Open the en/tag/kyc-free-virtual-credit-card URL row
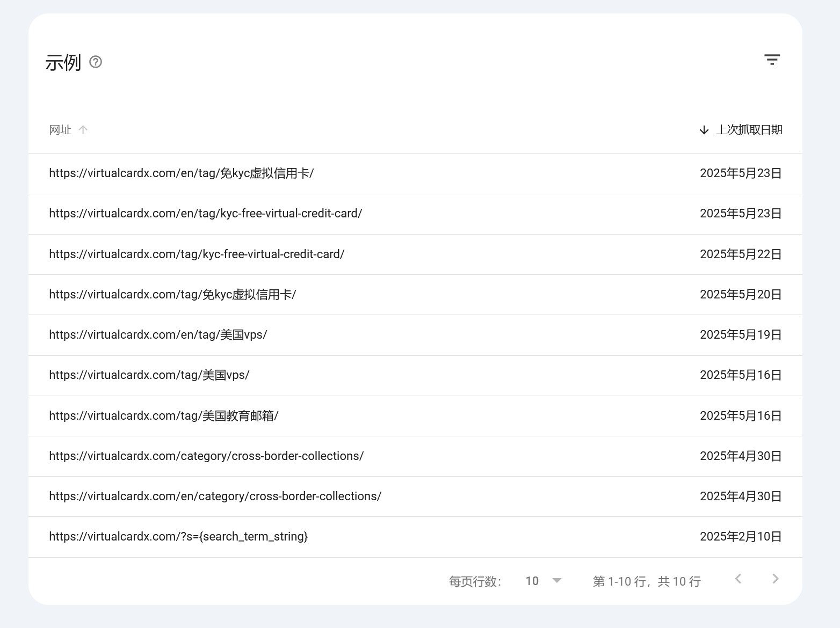 point(415,214)
